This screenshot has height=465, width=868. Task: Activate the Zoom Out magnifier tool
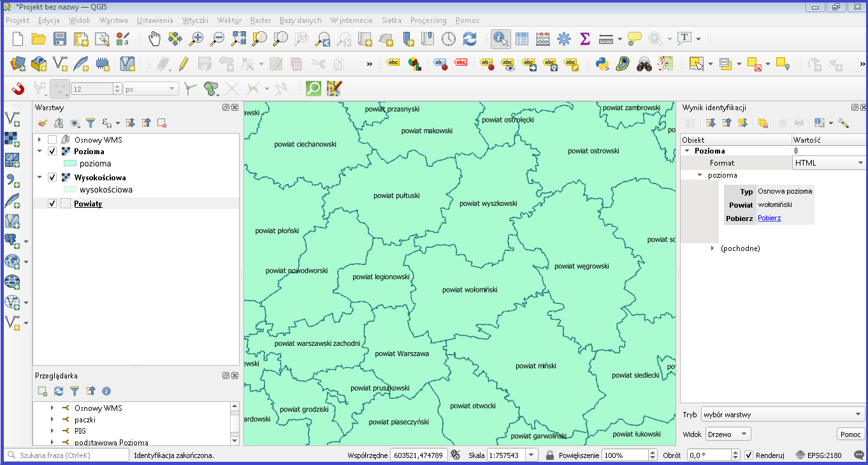(217, 39)
